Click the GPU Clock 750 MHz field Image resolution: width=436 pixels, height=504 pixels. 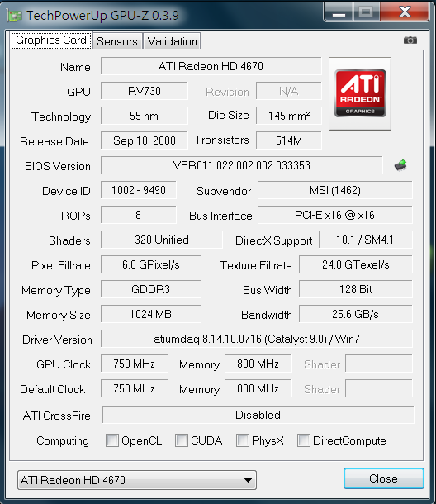pos(134,364)
